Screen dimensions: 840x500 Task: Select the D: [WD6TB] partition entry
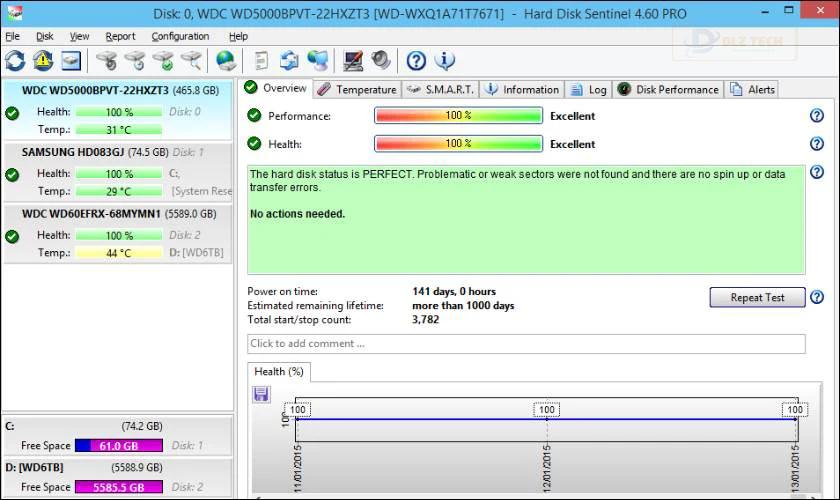117,477
